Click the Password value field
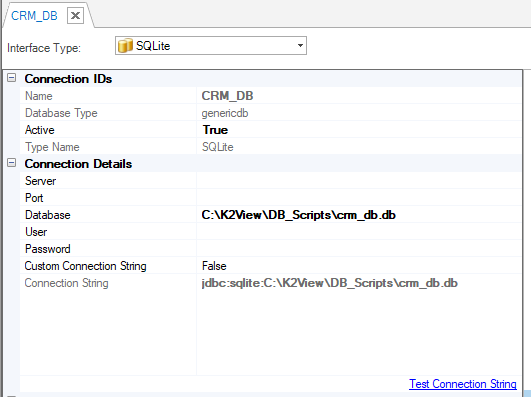 click(359, 249)
